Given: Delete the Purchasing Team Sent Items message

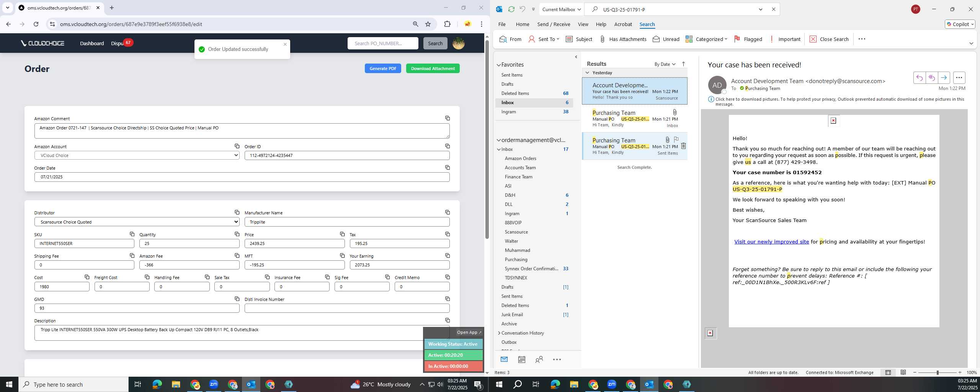Looking at the screenshot, I should 683,146.
